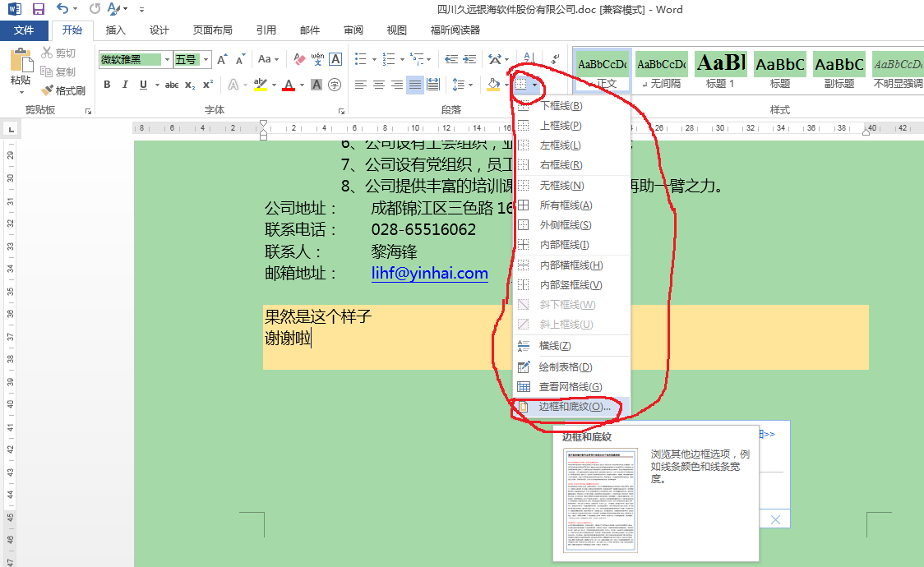This screenshot has height=567, width=924.
Task: Apply the 标题 1 heading style
Action: 720,70
